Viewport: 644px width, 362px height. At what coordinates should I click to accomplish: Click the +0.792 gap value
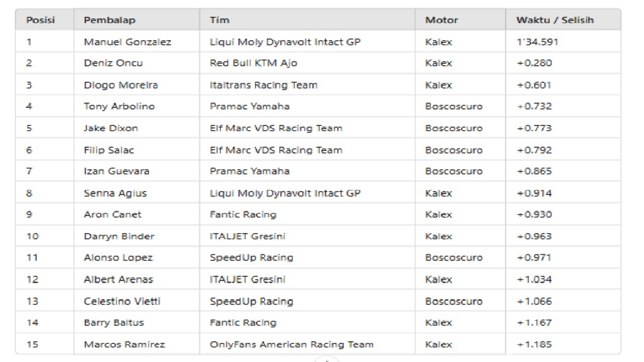pos(534,150)
